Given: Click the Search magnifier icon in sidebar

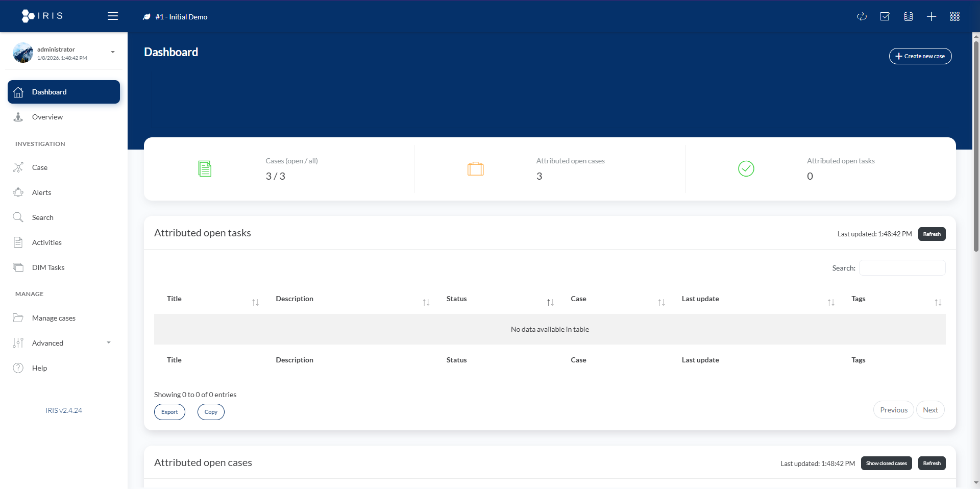Looking at the screenshot, I should click(x=18, y=217).
